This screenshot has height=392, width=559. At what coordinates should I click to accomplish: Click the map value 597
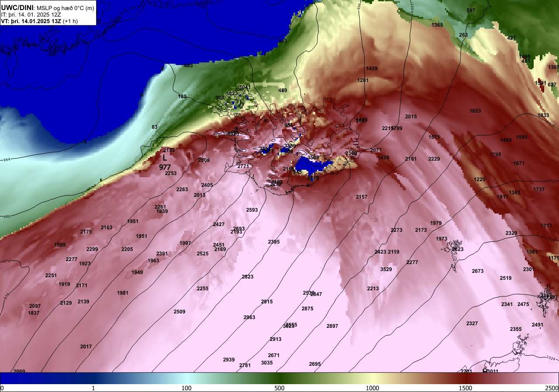pos(471,10)
